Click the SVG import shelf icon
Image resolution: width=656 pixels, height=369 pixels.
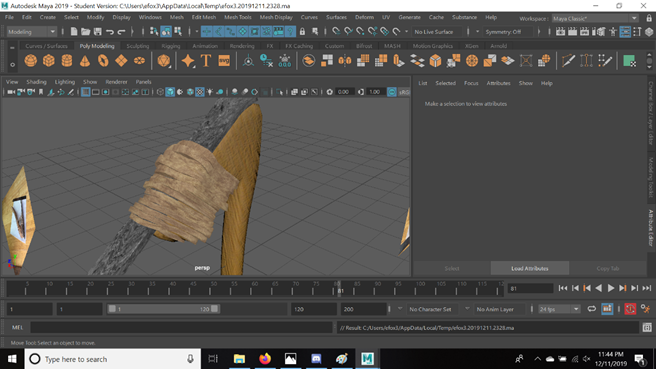(x=224, y=61)
